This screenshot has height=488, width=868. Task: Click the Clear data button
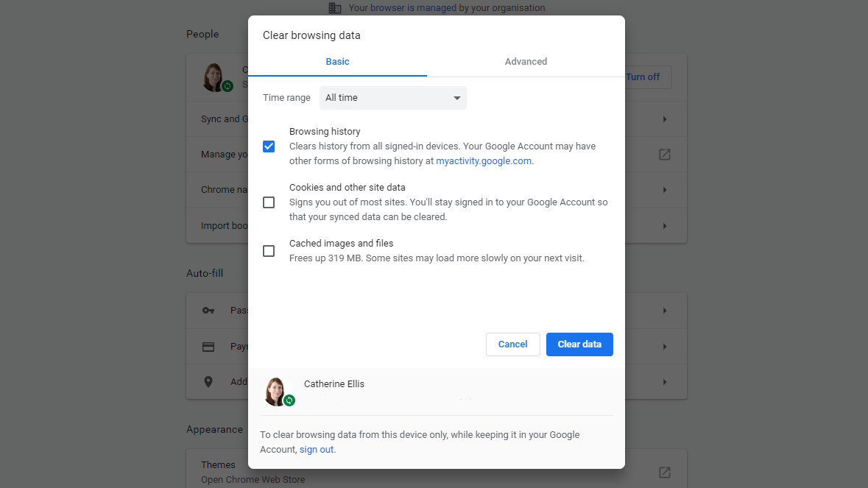579,344
